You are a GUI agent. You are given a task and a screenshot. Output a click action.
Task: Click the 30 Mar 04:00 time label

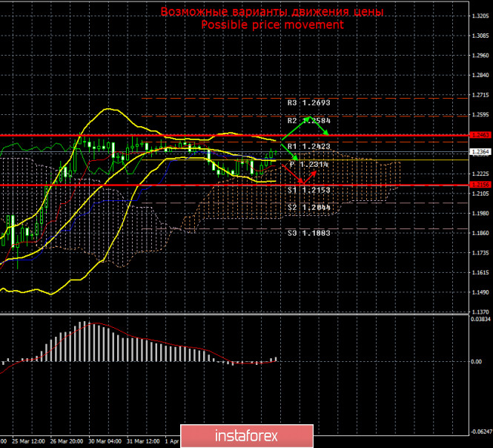pos(103,441)
